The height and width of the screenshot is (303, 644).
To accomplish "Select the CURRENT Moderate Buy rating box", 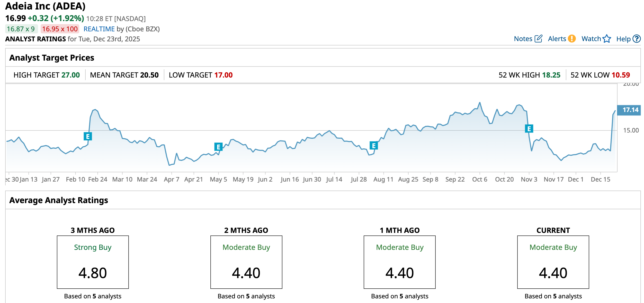I will click(553, 262).
